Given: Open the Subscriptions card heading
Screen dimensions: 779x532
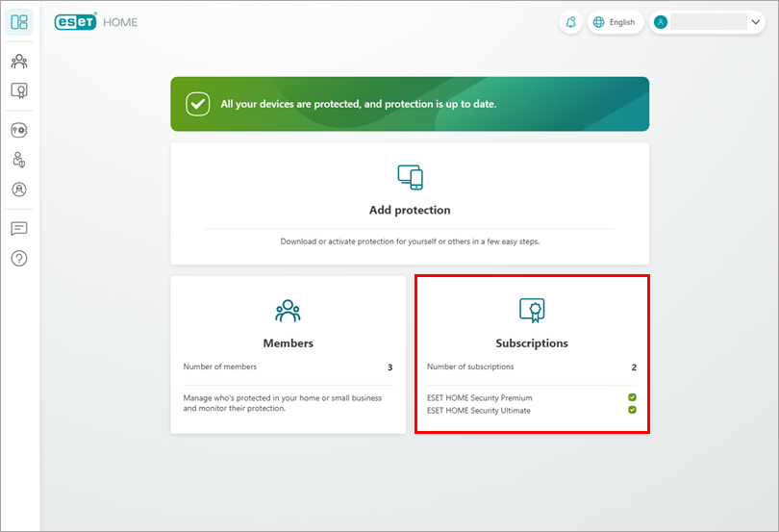Looking at the screenshot, I should coord(532,343).
